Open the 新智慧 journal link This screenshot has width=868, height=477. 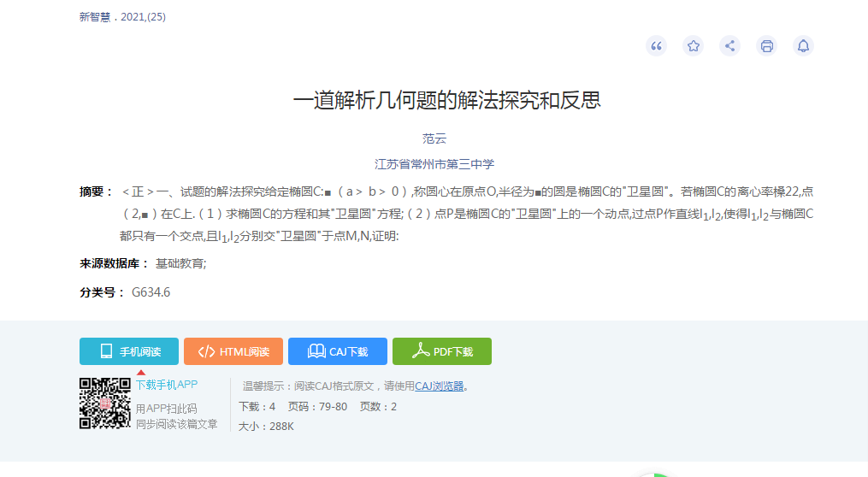(x=95, y=17)
